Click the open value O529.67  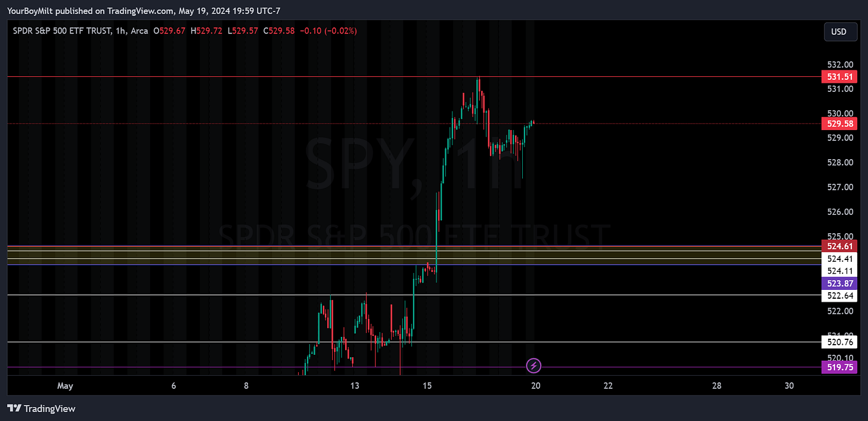click(169, 31)
